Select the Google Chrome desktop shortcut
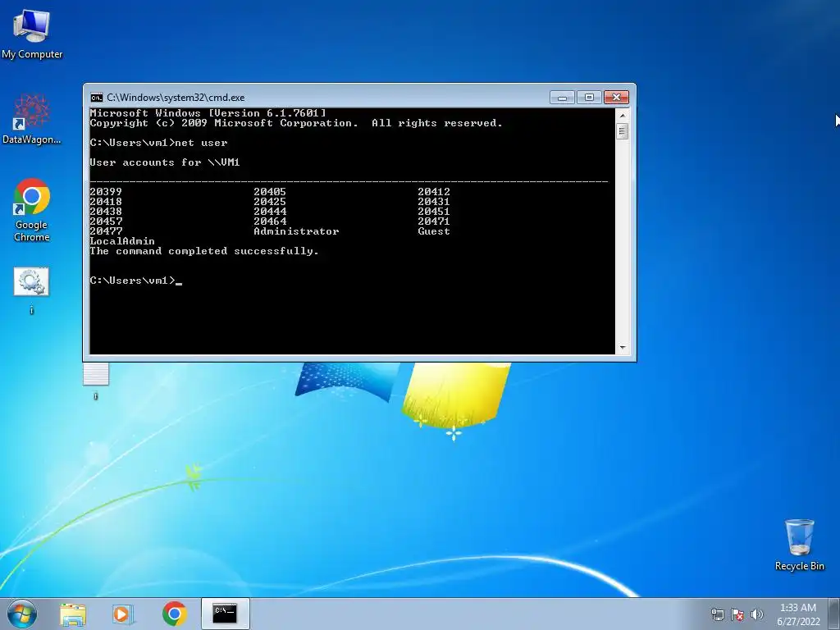This screenshot has width=840, height=630. 32,210
